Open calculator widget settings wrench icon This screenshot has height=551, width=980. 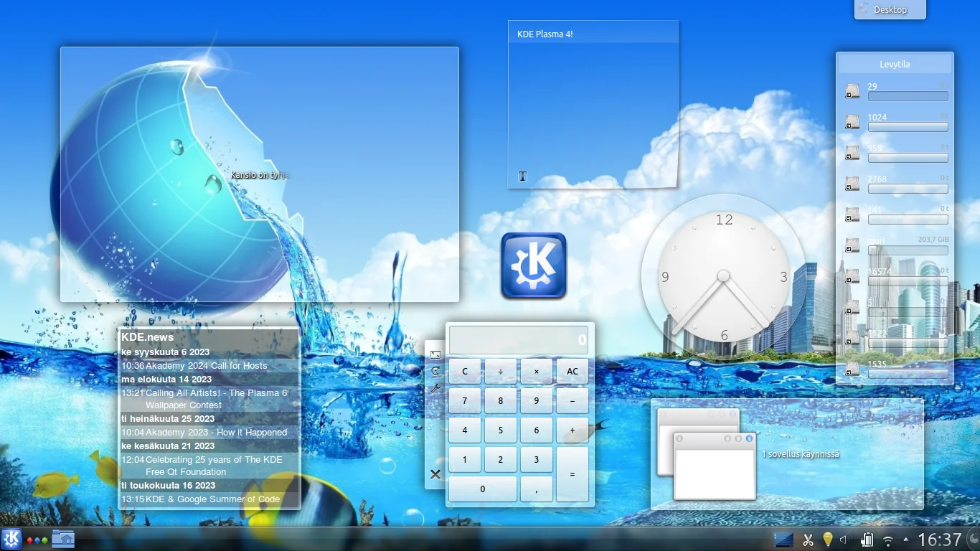[435, 389]
